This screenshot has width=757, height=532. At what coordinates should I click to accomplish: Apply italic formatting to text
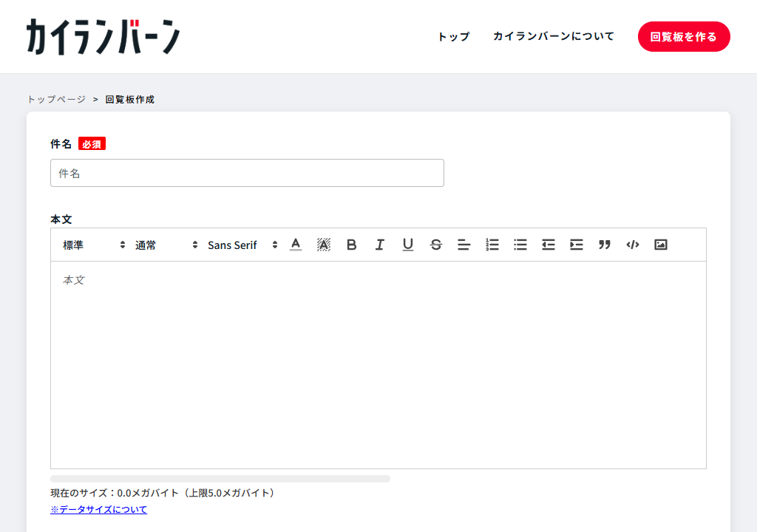point(380,245)
